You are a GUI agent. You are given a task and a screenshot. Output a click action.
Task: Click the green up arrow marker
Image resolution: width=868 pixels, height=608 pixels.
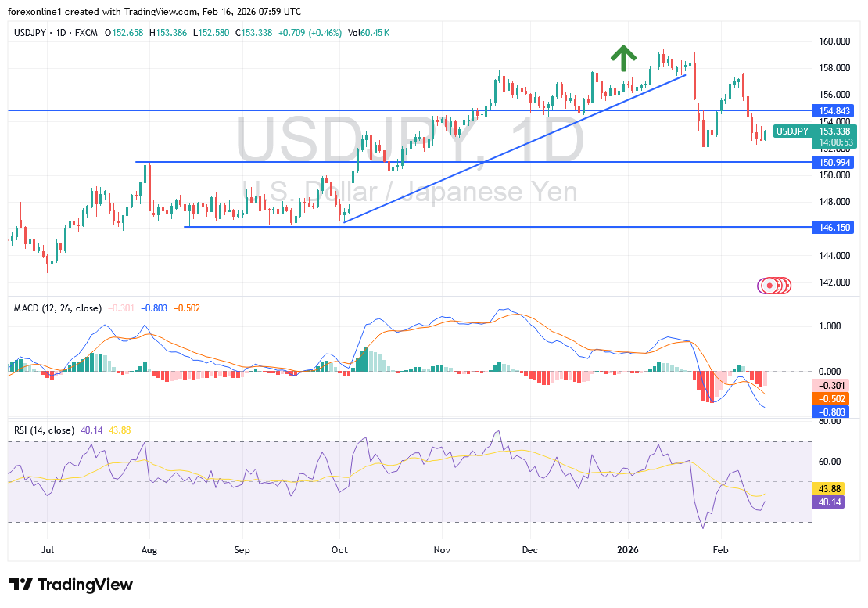tap(622, 58)
